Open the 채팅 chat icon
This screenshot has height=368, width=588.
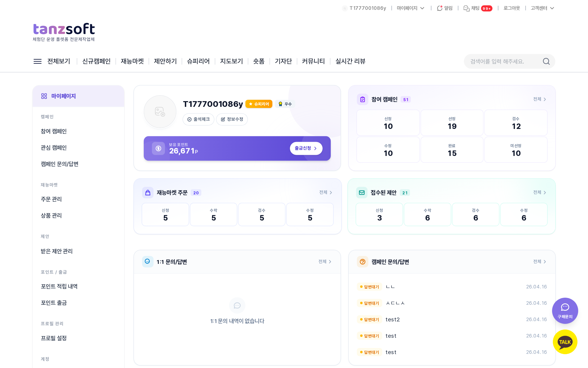coord(466,8)
